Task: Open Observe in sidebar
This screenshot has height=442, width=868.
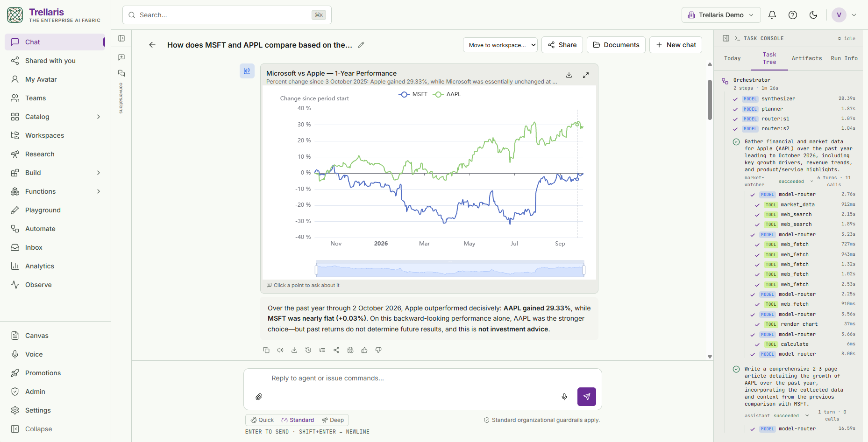Action: coord(55,285)
